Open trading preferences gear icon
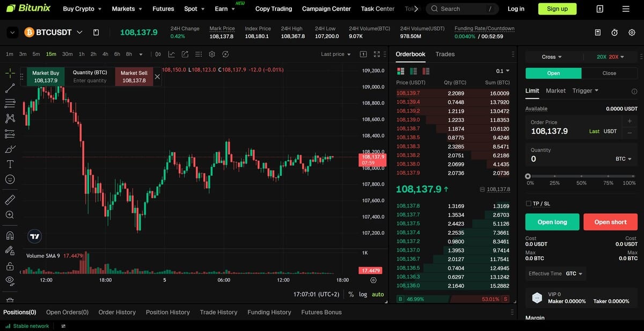Image resolution: width=644 pixels, height=331 pixels. [632, 33]
